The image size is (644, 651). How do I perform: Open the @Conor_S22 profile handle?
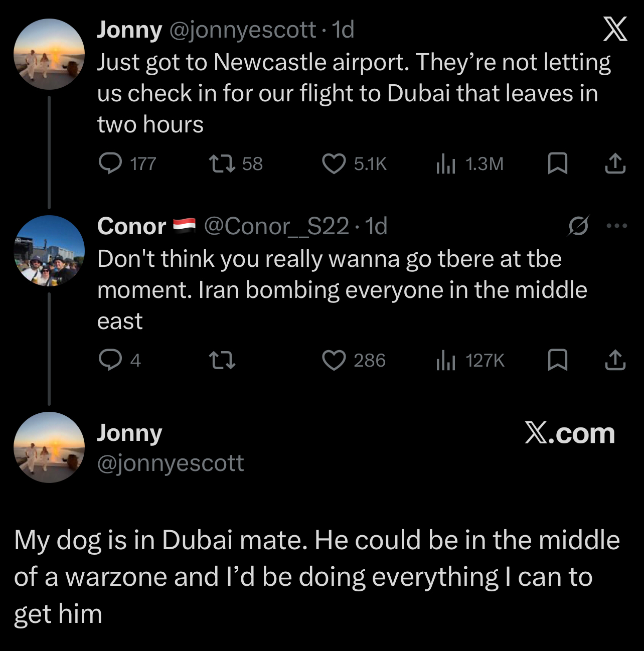[x=276, y=226]
